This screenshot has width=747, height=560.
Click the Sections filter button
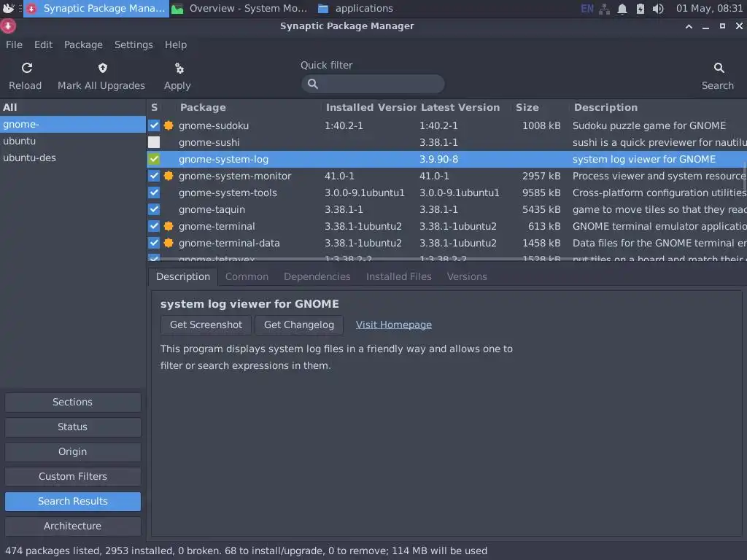point(73,402)
